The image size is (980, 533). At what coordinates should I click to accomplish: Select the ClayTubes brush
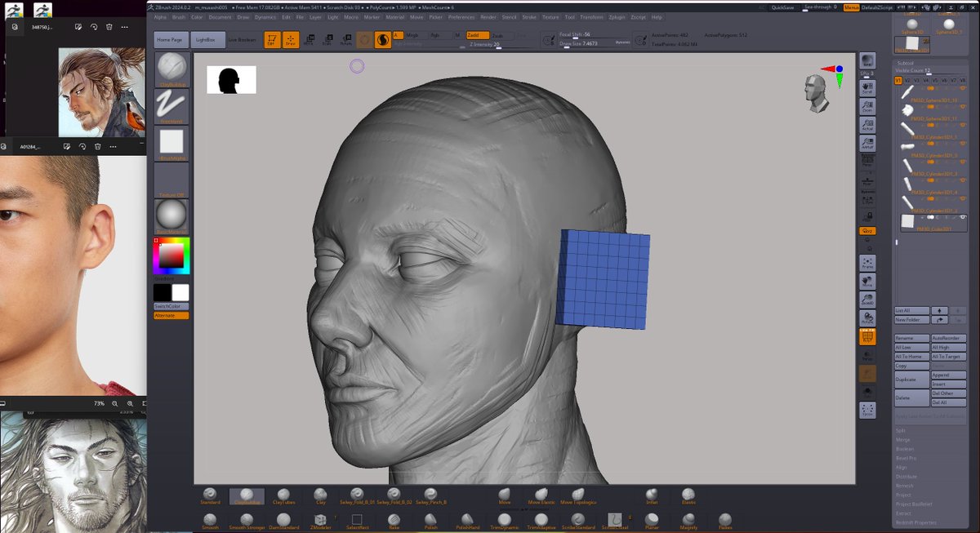283,496
